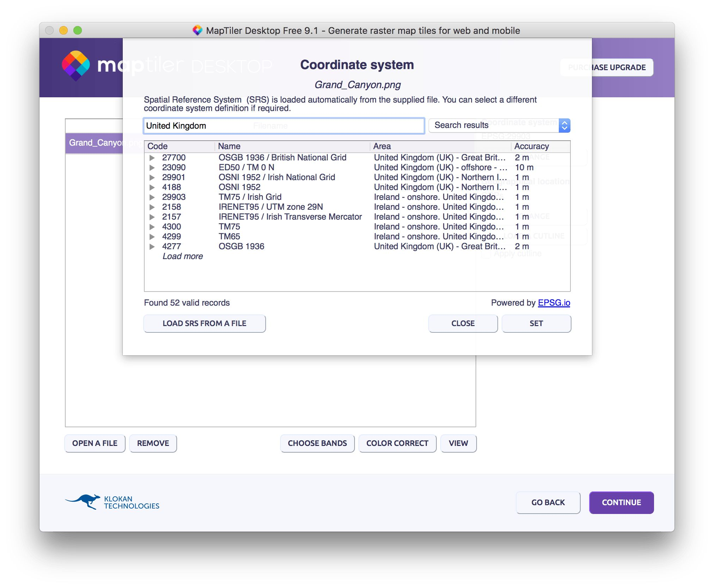Click the purple CONTINUE button
The height and width of the screenshot is (588, 714).
(621, 502)
